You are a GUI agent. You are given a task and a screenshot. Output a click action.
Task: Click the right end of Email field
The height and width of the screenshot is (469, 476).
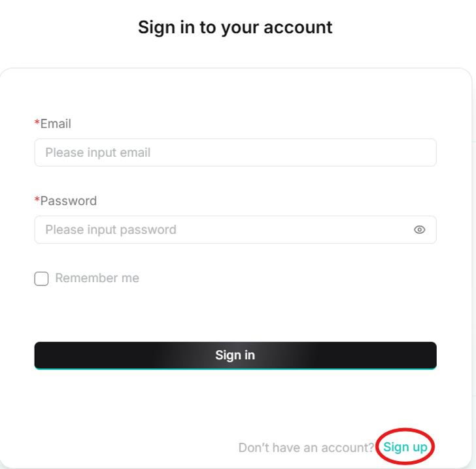pos(425,153)
